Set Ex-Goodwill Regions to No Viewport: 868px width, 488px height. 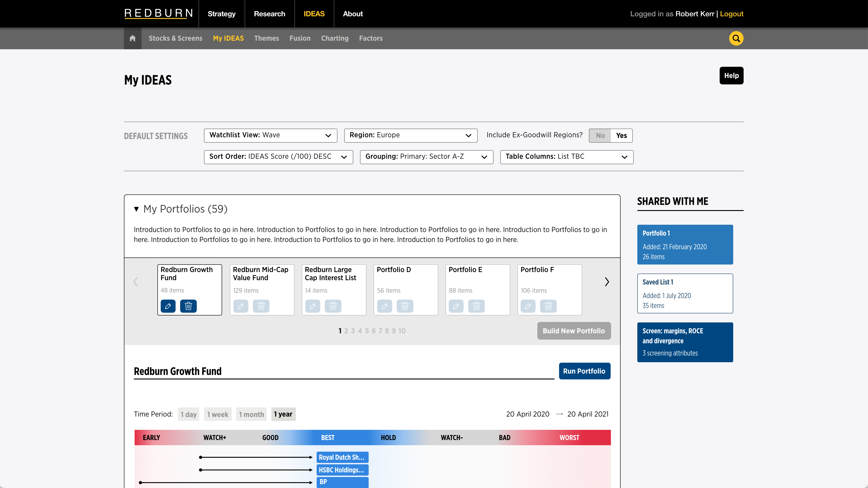coord(600,135)
